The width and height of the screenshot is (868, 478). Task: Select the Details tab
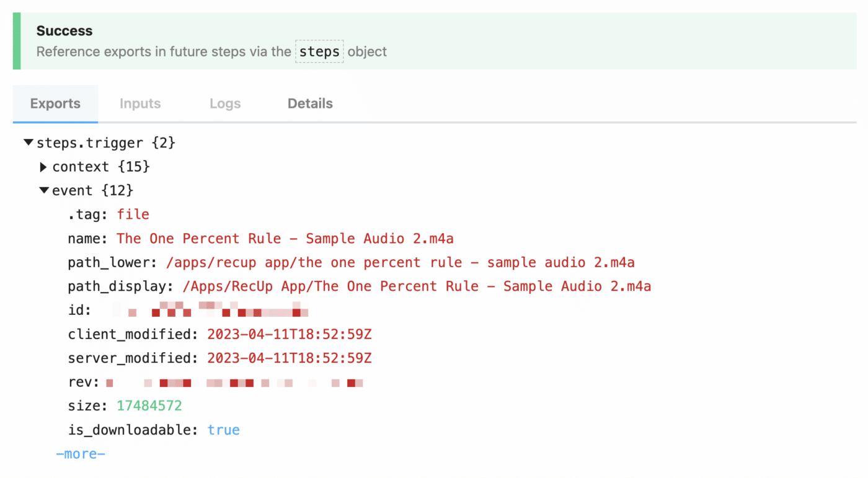(x=310, y=104)
